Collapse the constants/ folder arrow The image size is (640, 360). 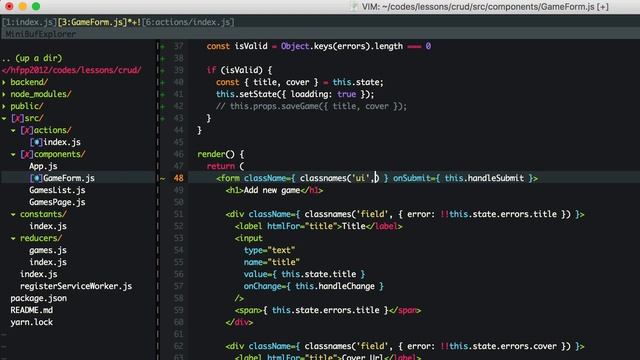point(13,214)
